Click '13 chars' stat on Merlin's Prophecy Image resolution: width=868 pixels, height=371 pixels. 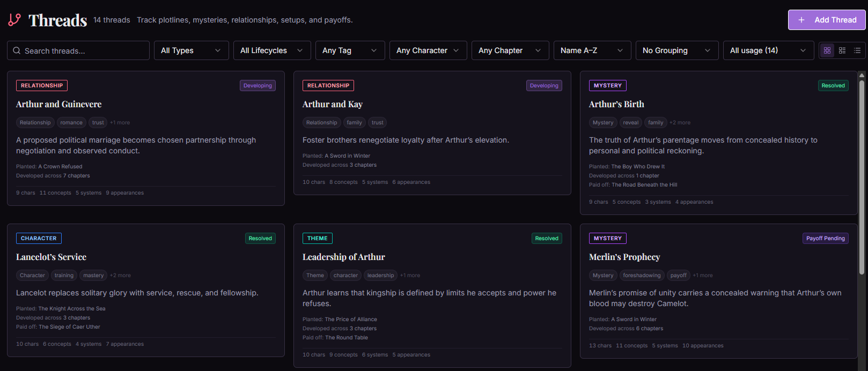click(600, 346)
